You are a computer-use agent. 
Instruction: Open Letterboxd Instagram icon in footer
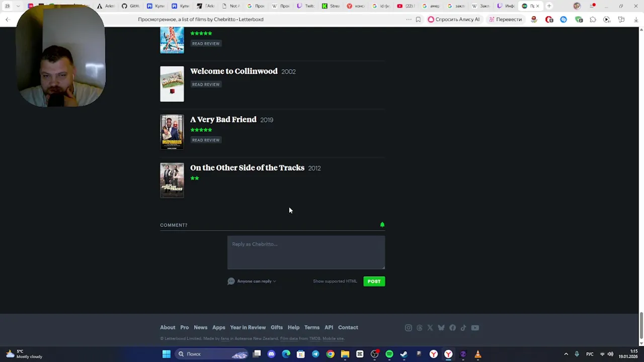(409, 328)
